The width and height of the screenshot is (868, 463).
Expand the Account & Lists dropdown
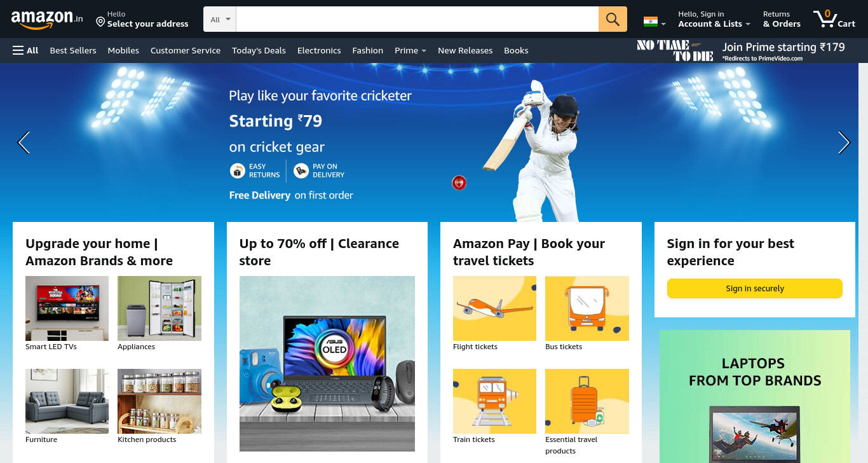pos(714,19)
